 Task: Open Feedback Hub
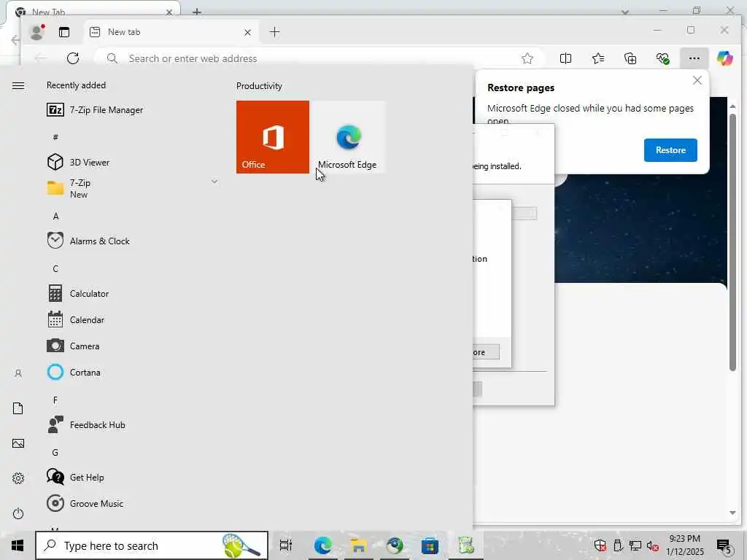(x=86, y=425)
